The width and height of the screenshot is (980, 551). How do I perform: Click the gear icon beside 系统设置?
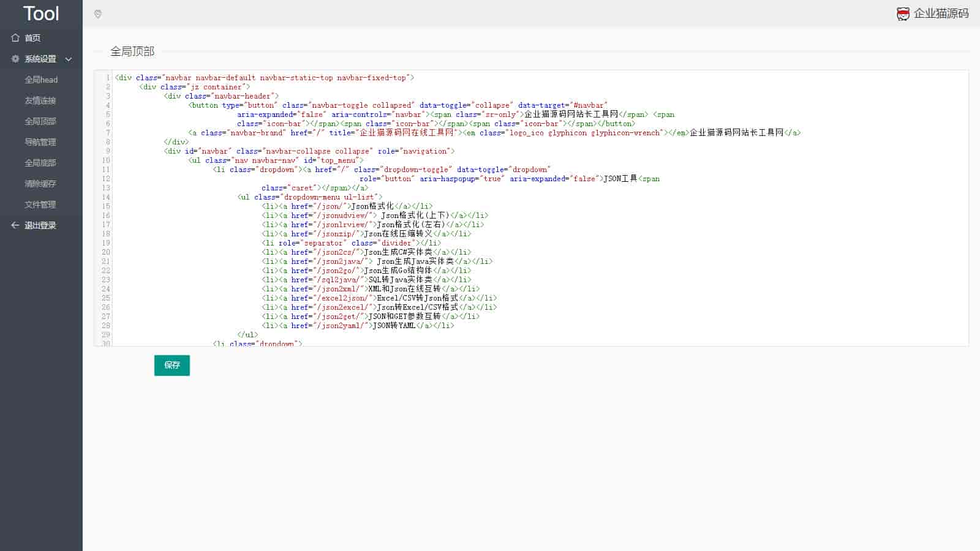point(15,59)
